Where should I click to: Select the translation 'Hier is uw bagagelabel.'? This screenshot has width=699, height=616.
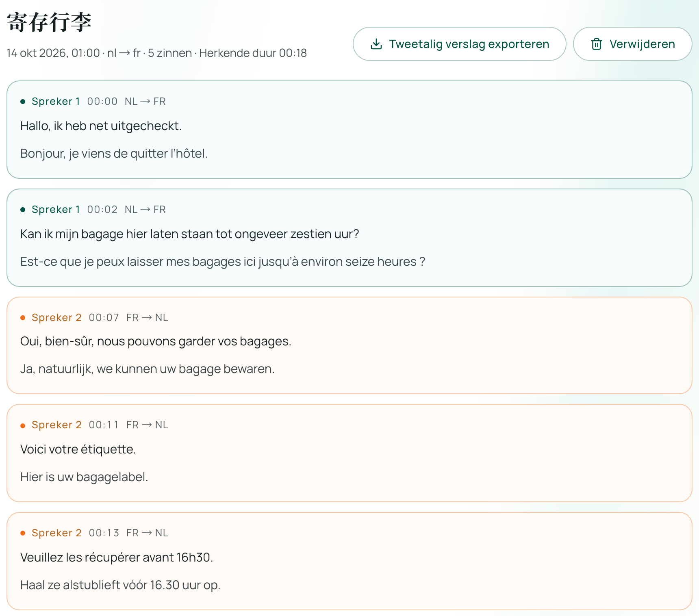[84, 477]
